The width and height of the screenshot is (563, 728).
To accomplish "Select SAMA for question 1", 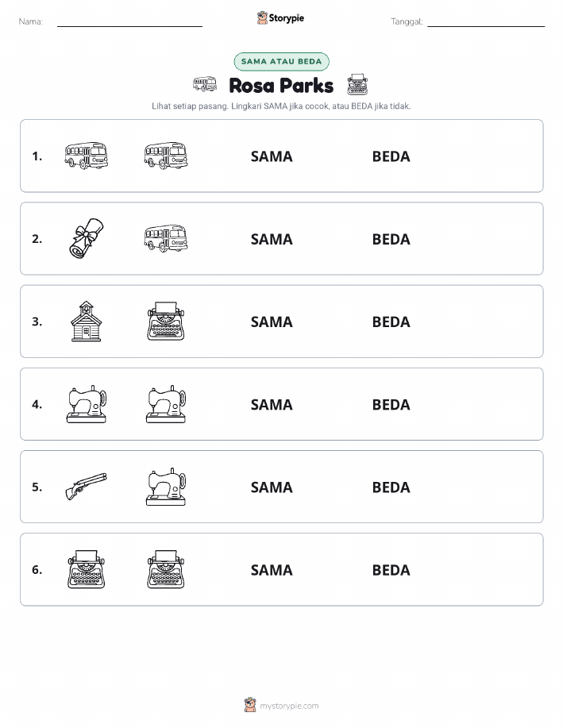I will tap(272, 156).
